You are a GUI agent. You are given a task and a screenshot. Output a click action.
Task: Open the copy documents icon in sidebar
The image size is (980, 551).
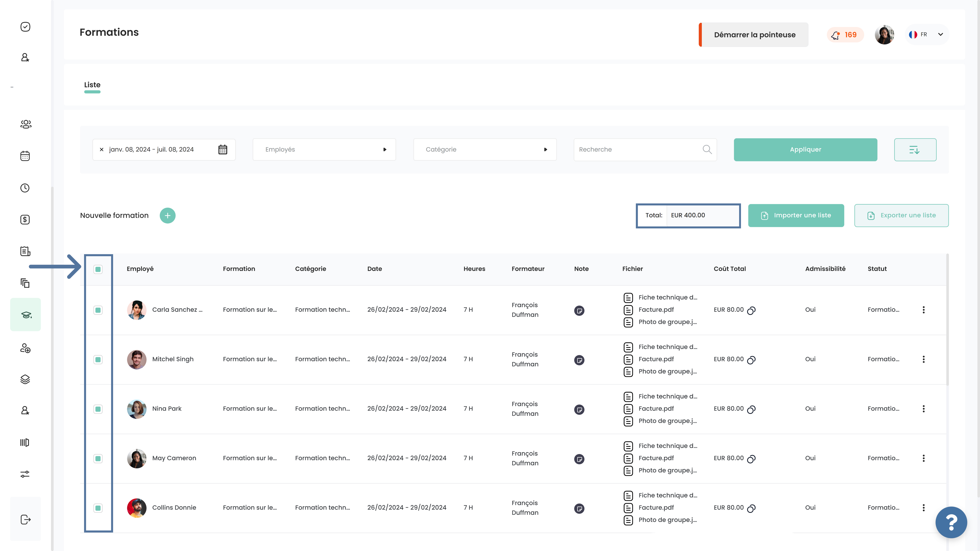[x=25, y=283]
